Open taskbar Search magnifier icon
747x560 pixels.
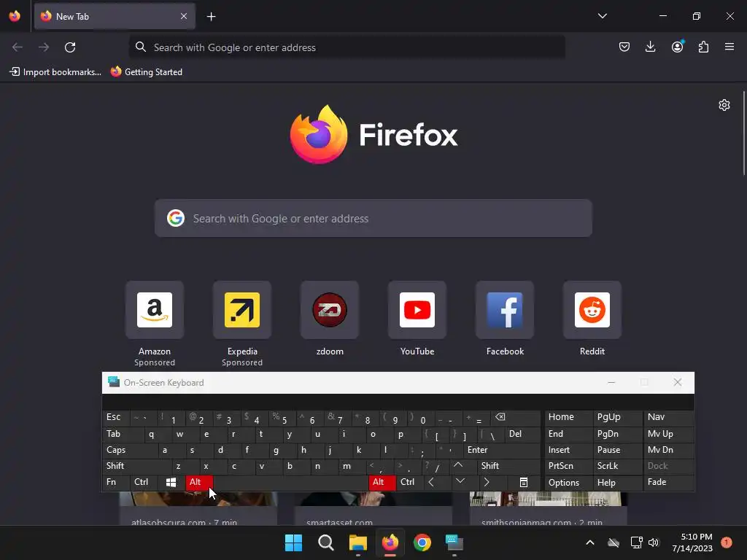click(x=326, y=542)
